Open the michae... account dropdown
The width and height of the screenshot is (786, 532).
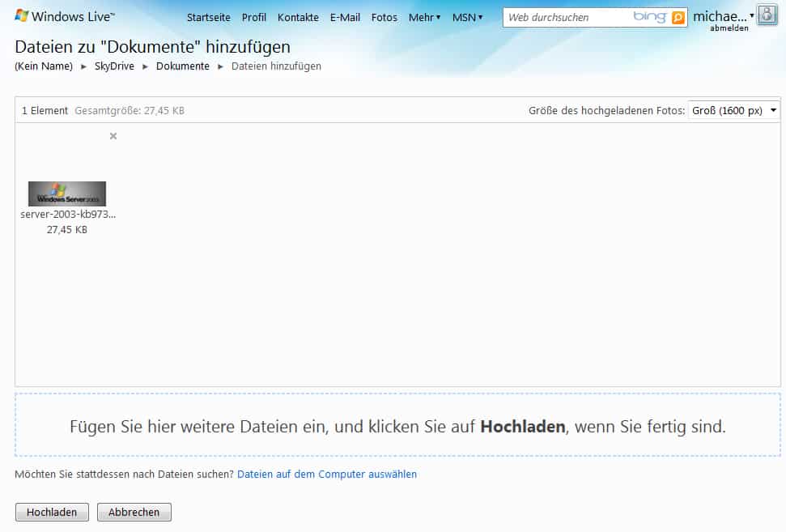point(723,16)
